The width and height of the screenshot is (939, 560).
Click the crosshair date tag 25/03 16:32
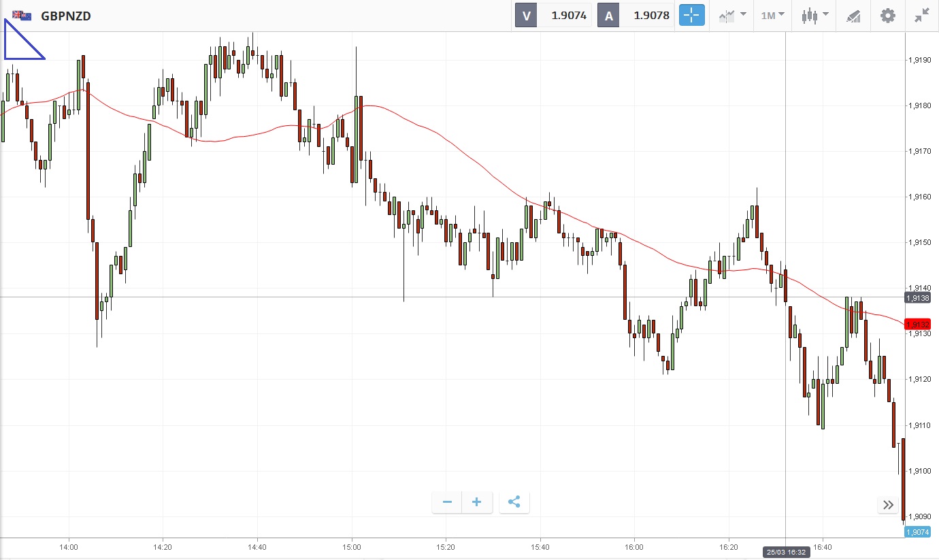click(786, 552)
